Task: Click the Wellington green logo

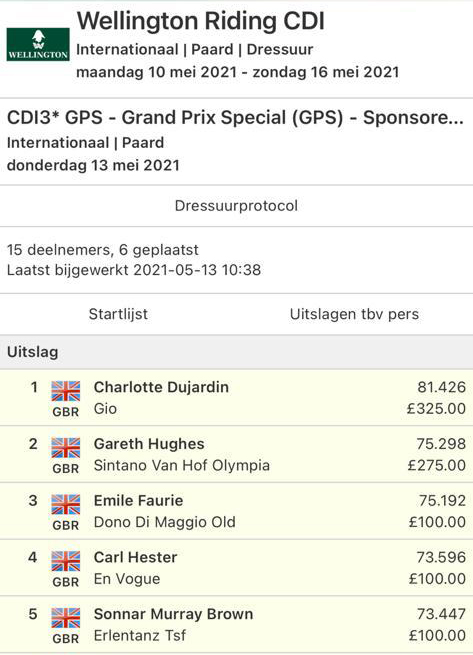Action: coord(38,45)
